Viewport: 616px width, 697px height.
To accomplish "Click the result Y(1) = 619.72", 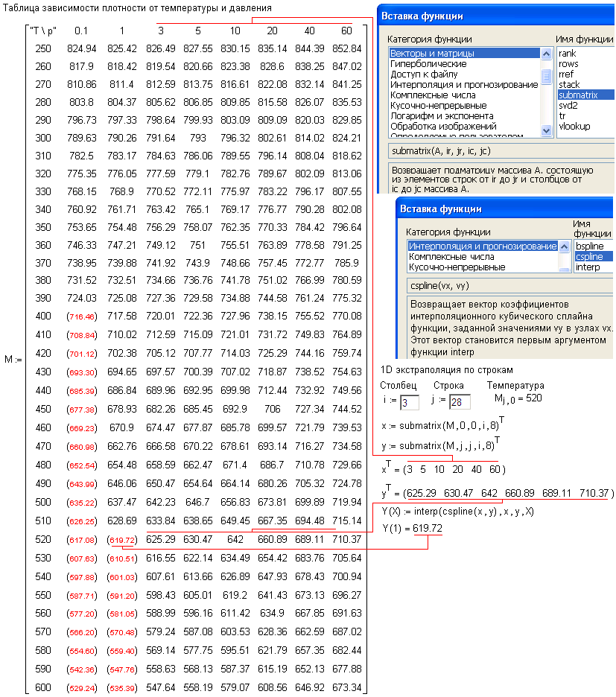I will (412, 528).
